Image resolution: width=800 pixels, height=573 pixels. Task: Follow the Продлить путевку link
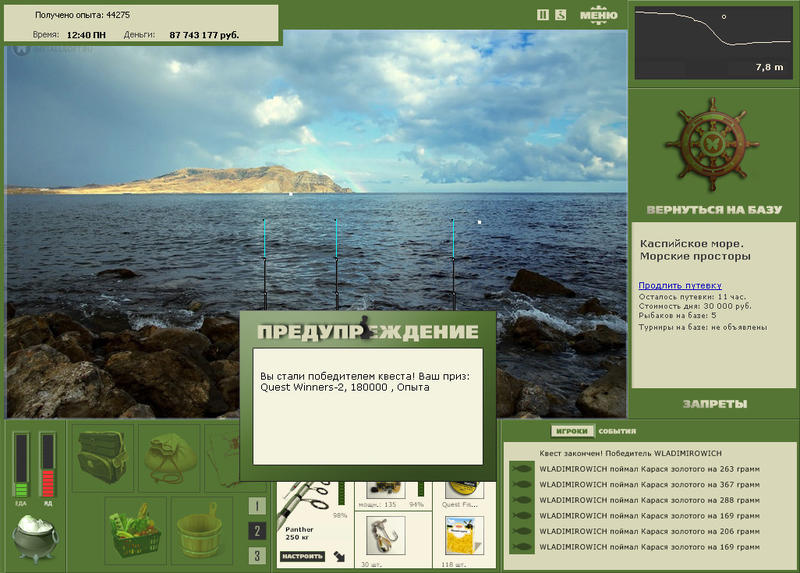pyautogui.click(x=680, y=285)
